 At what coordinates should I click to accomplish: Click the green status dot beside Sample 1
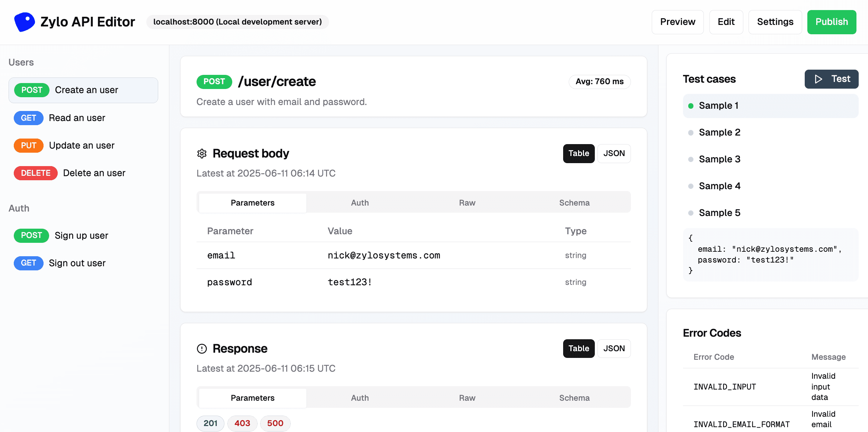[690, 105]
